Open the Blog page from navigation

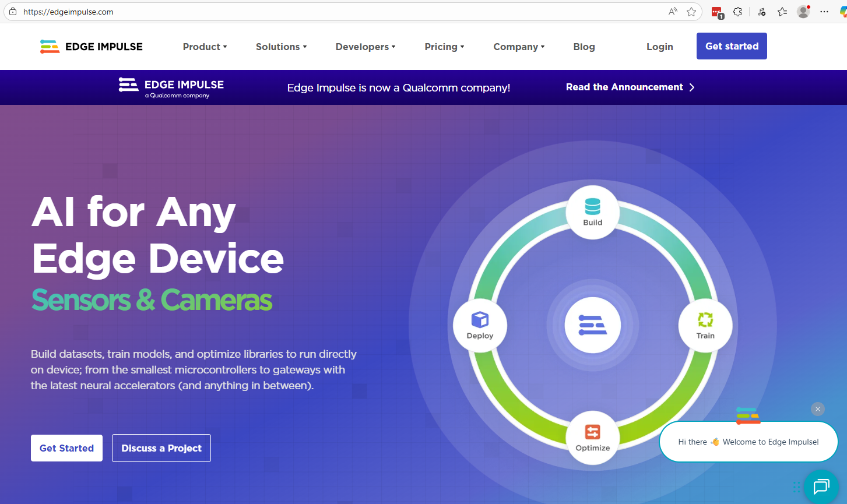click(x=584, y=47)
